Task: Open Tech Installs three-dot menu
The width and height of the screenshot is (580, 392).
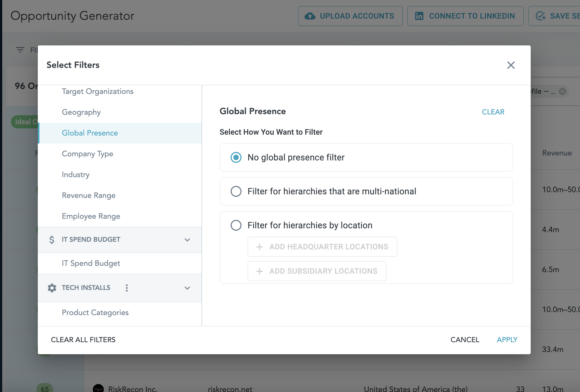Action: click(127, 288)
